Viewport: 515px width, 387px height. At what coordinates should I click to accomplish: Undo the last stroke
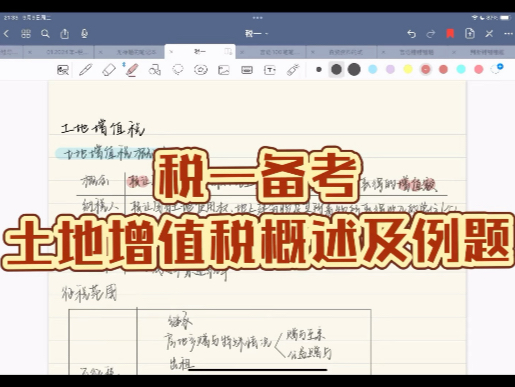click(x=412, y=34)
